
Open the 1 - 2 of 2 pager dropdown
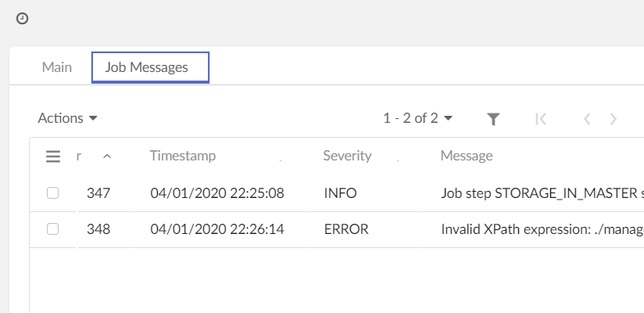pos(417,118)
